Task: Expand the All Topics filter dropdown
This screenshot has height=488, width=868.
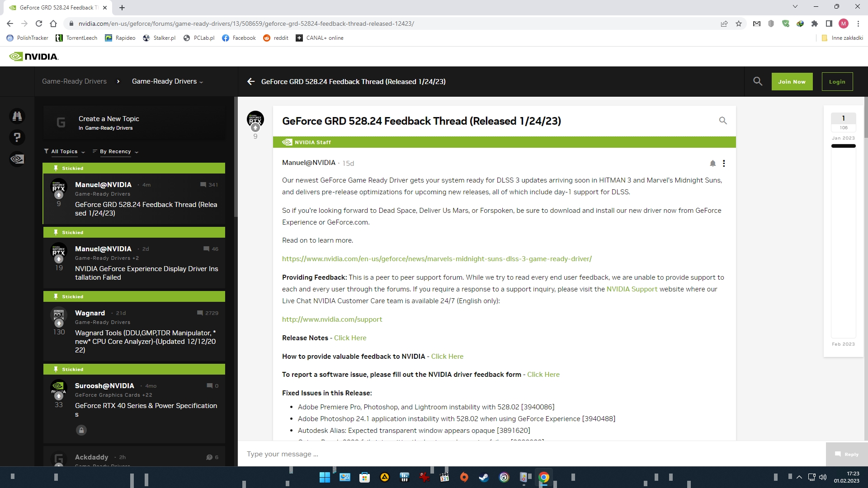Action: tap(64, 151)
